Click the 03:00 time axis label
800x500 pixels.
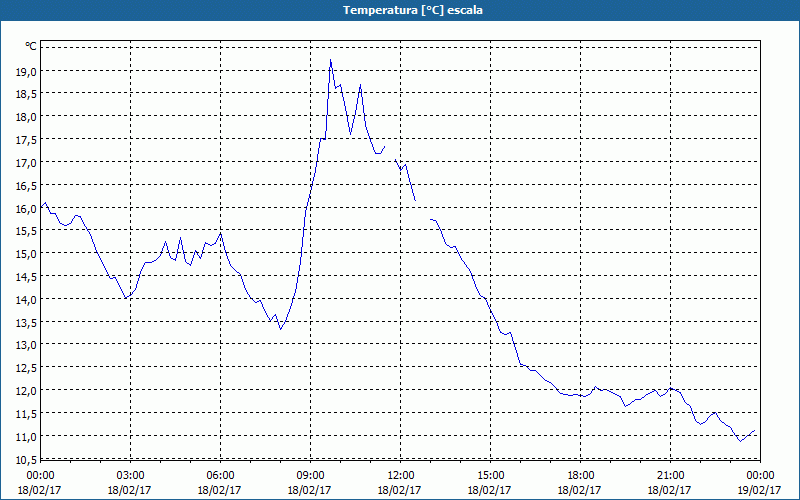pos(130,476)
